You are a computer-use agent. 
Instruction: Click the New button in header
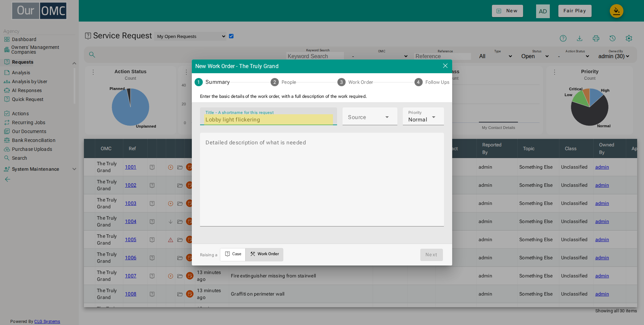507,11
